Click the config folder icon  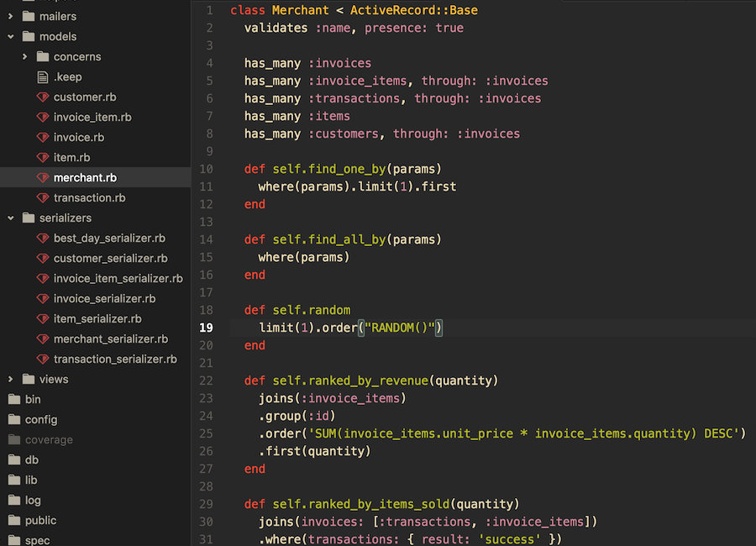click(14, 420)
